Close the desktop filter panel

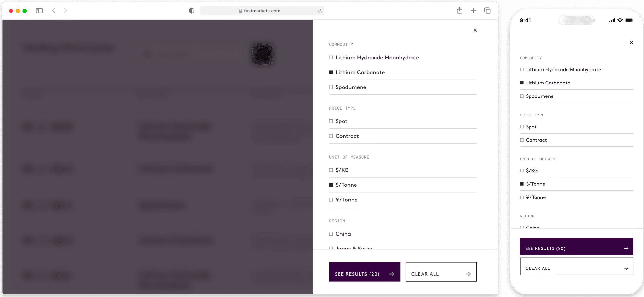[475, 30]
